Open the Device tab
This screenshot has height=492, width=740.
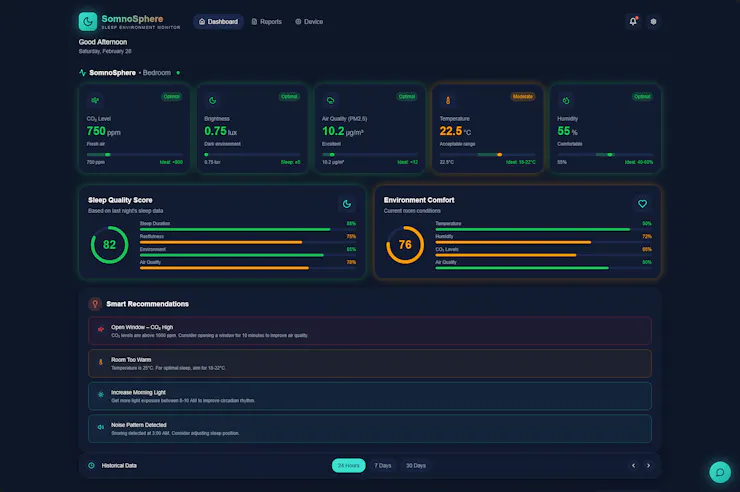coord(309,22)
